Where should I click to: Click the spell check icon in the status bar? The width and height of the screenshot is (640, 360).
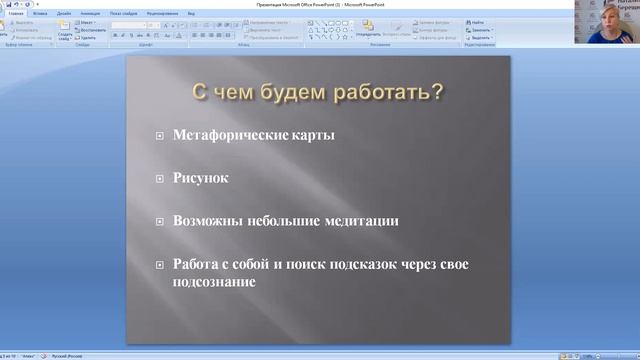pyautogui.click(x=44, y=356)
